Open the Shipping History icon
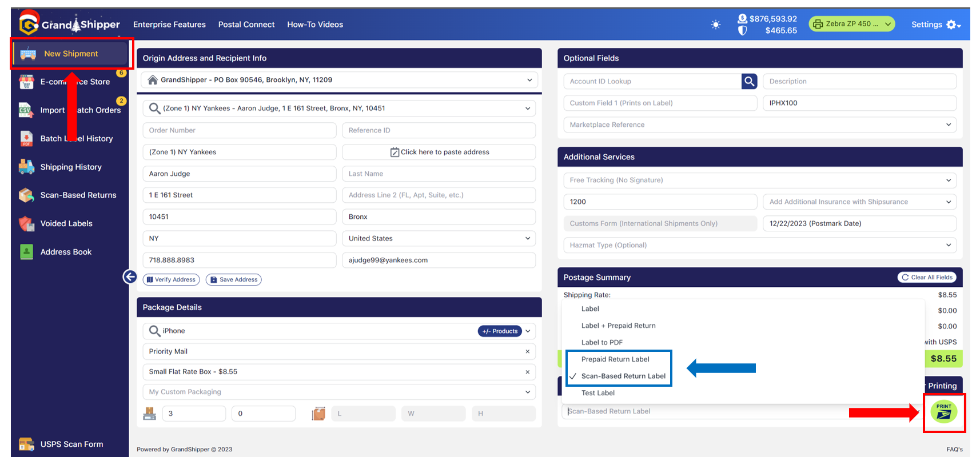The height and width of the screenshot is (461, 980). [x=26, y=167]
